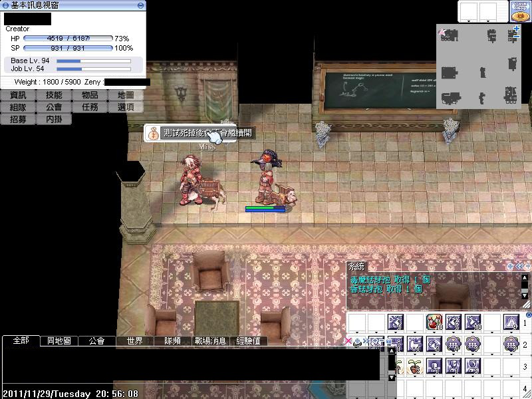Click the seedling item with count 2
This screenshot has width=532, height=399.
pyautogui.click(x=416, y=365)
